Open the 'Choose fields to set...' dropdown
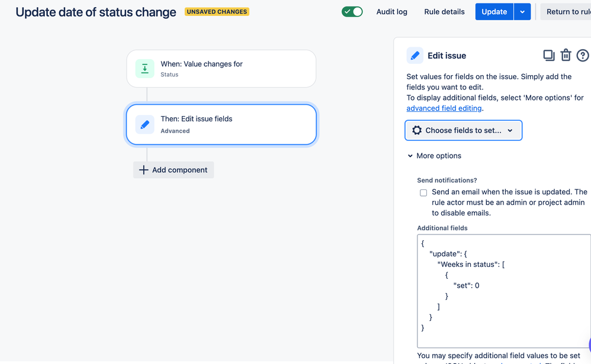This screenshot has width=591, height=364. 463,130
